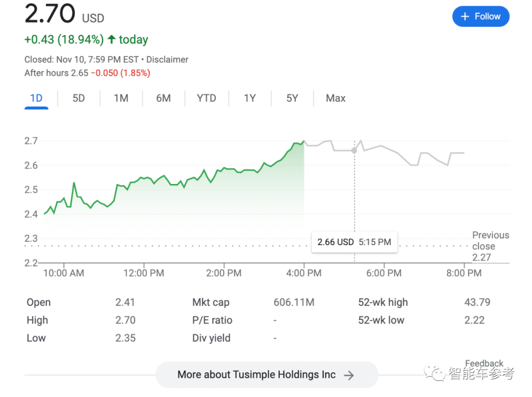Open the Disclaimer link
The width and height of the screenshot is (532, 397).
167,60
